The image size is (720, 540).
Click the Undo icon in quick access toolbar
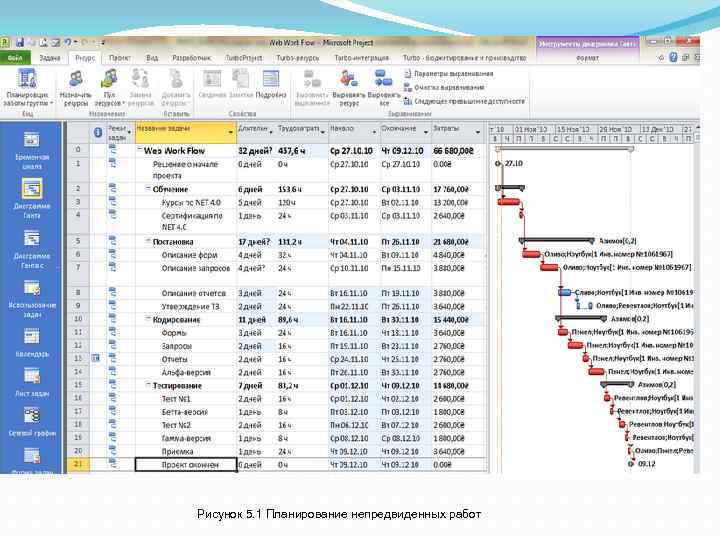click(x=68, y=43)
